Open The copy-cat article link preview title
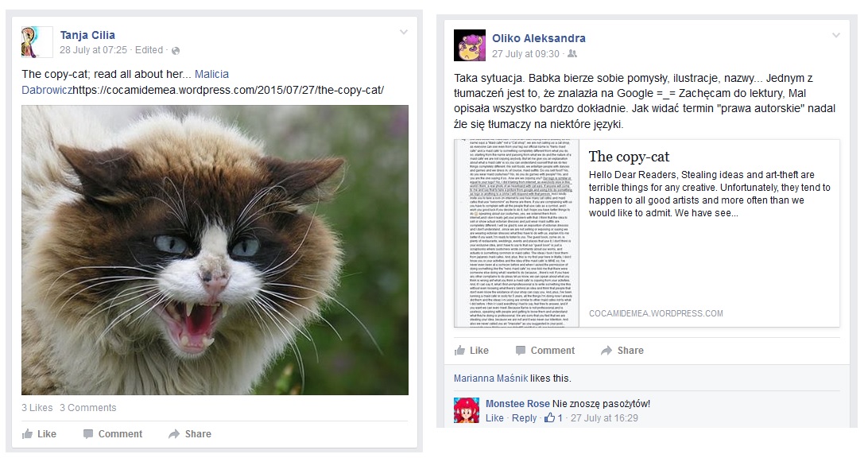Image resolution: width=868 pixels, height=458 pixels. pos(629,157)
